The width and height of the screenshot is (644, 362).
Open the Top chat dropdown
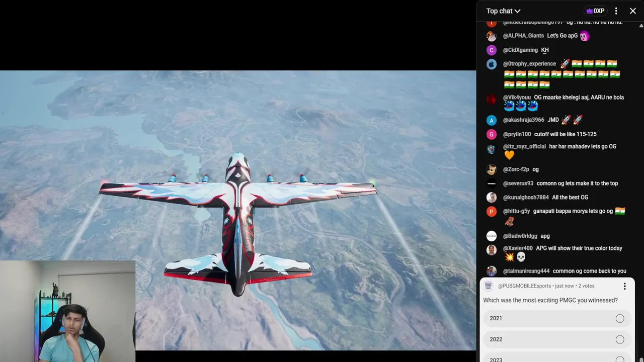(x=503, y=11)
